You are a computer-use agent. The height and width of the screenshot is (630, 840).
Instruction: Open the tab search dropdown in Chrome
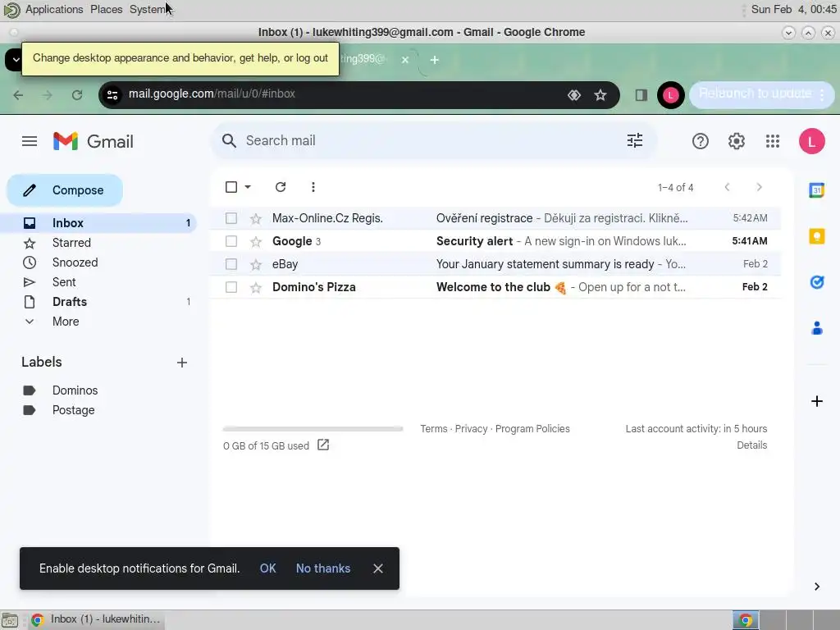pyautogui.click(x=14, y=59)
